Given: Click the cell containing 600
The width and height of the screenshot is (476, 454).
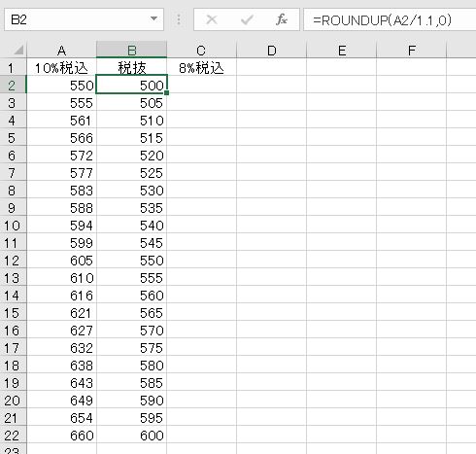Looking at the screenshot, I should point(131,436).
